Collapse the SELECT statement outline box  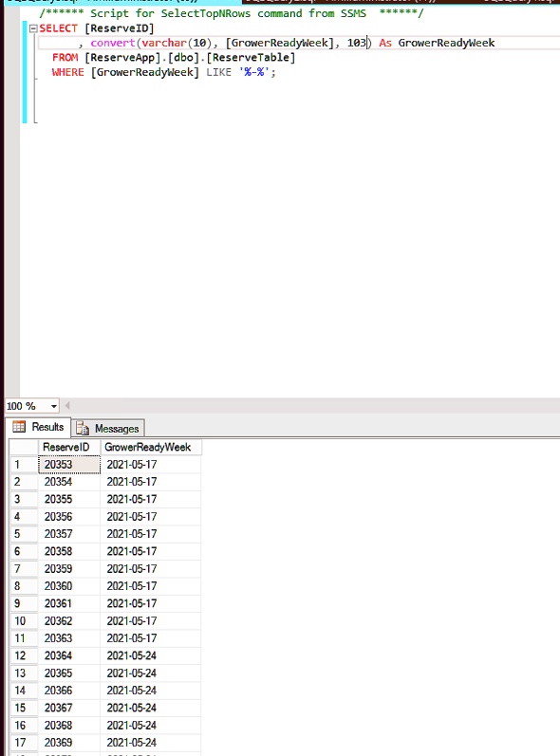[33, 28]
